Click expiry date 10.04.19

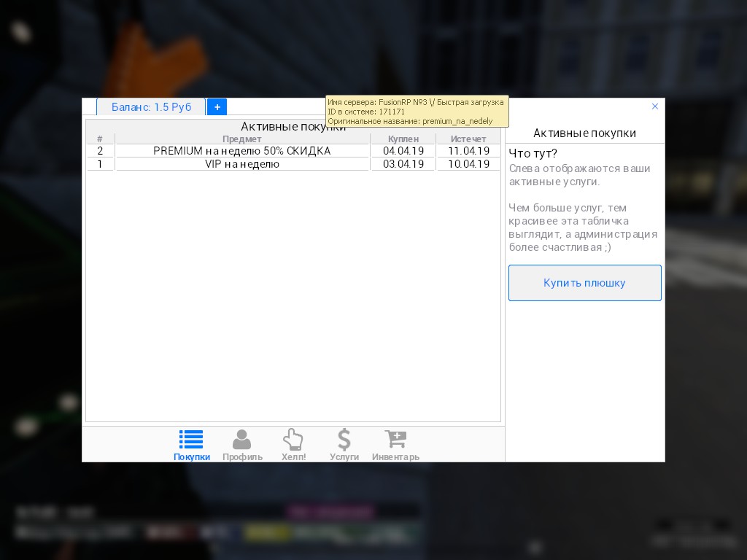pos(468,164)
